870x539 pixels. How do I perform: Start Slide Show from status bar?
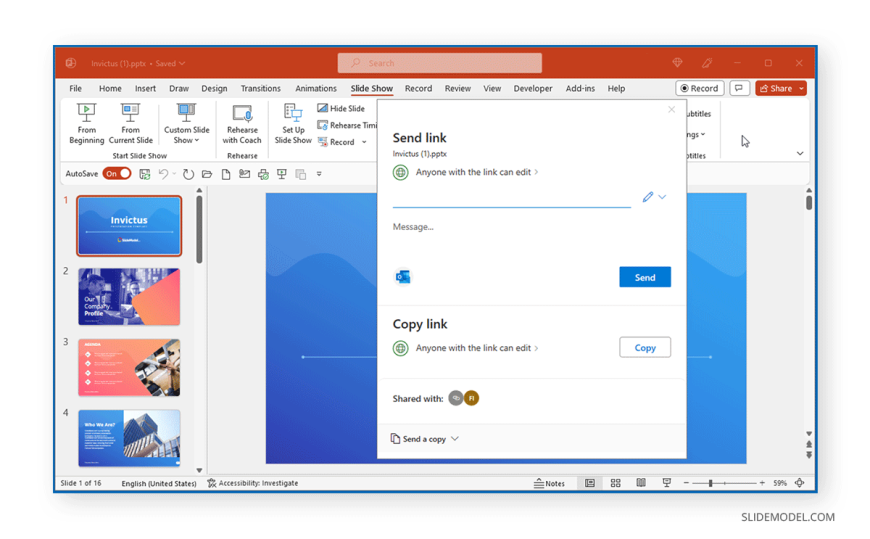pyautogui.click(x=666, y=483)
